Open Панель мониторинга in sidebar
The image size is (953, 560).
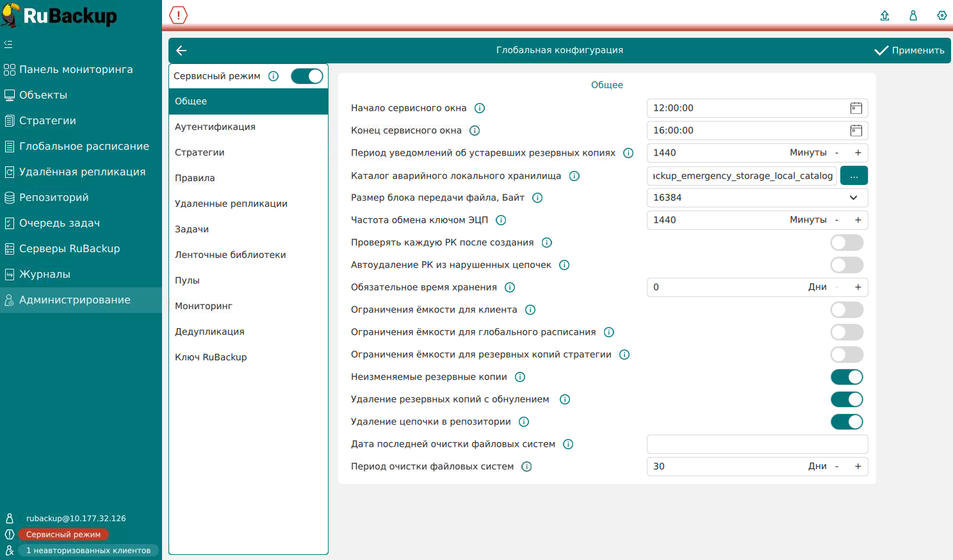pos(81,70)
